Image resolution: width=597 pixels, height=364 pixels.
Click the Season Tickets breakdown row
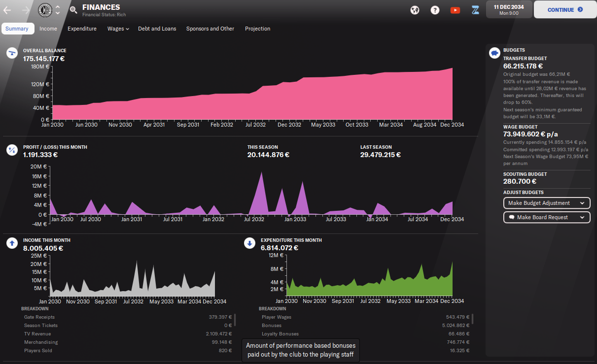click(x=128, y=326)
